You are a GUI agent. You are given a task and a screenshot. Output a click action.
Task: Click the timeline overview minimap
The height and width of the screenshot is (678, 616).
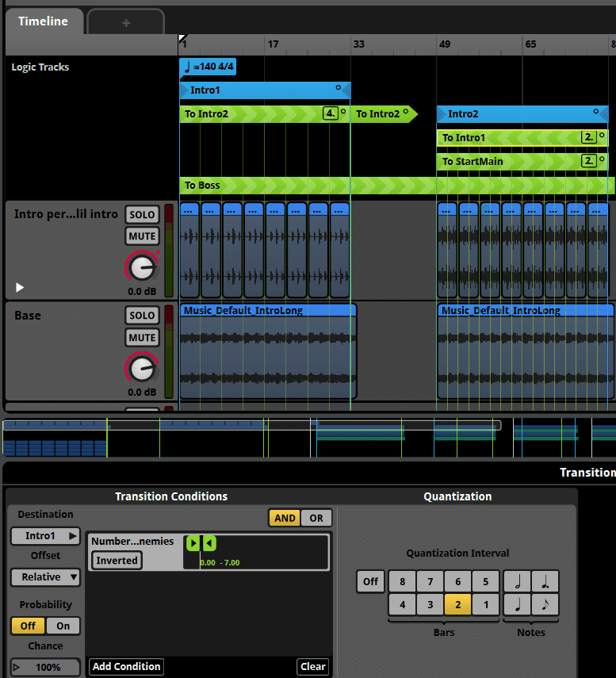[x=308, y=437]
